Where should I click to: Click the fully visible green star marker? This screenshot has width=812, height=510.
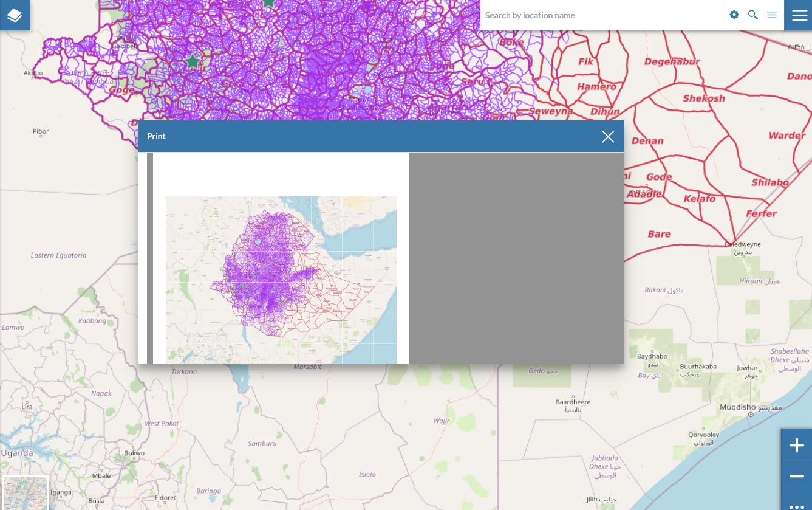(x=193, y=61)
